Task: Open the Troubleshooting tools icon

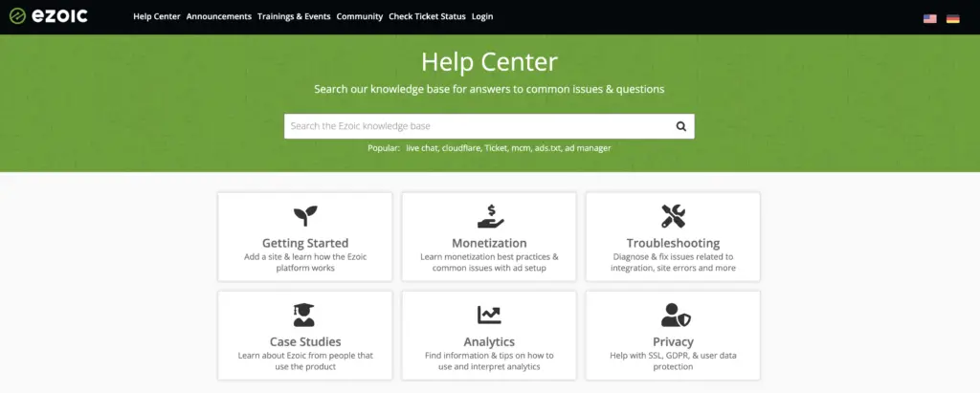Action: (673, 216)
